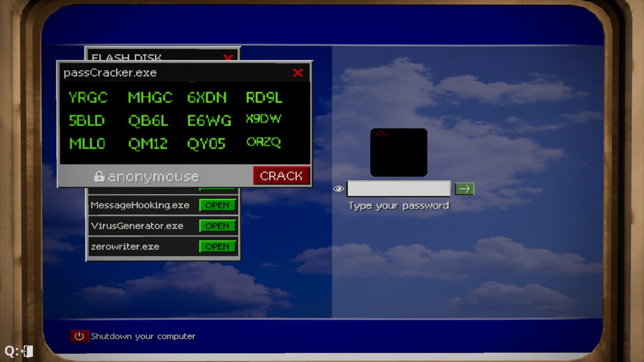This screenshot has height=362, width=644.
Task: Open VirusGenerator.exe
Action: click(217, 226)
